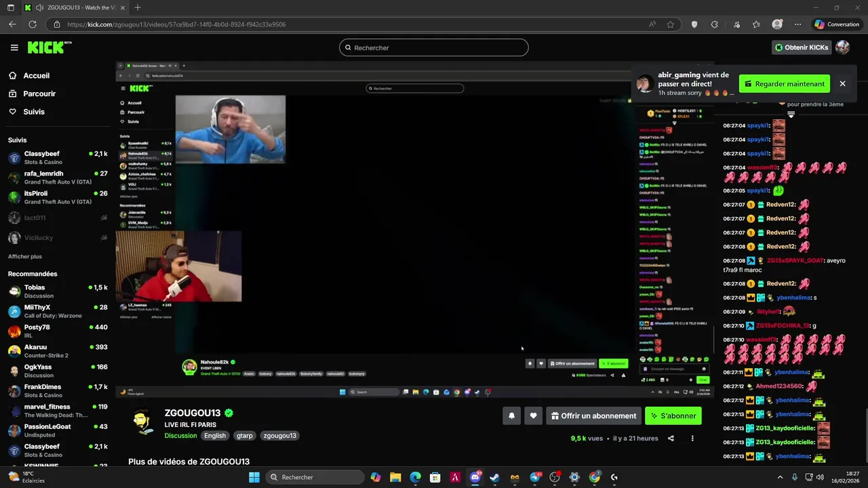
Task: Open Steam from taskbar
Action: tap(494, 477)
